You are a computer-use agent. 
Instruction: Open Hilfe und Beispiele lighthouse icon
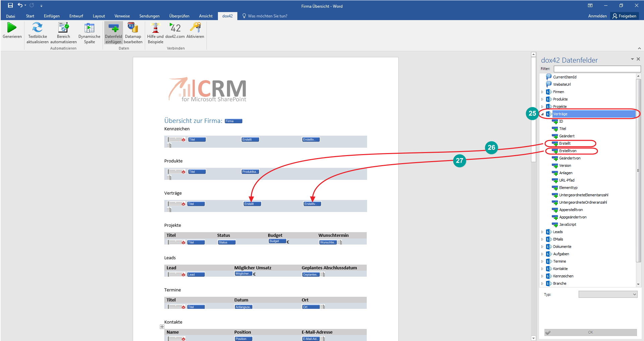(155, 27)
